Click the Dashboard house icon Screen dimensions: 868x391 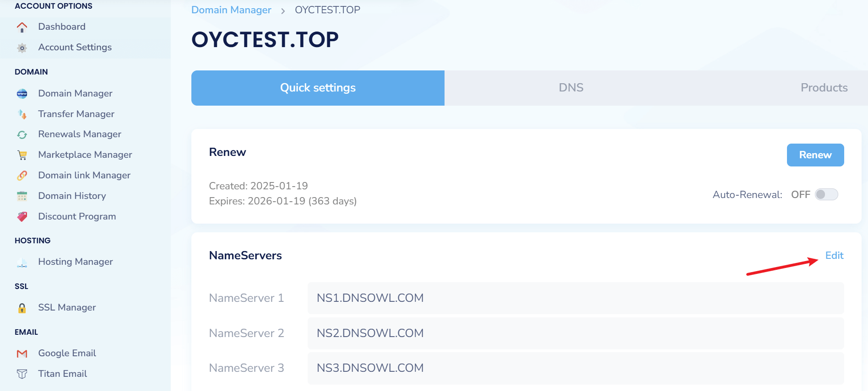point(22,27)
